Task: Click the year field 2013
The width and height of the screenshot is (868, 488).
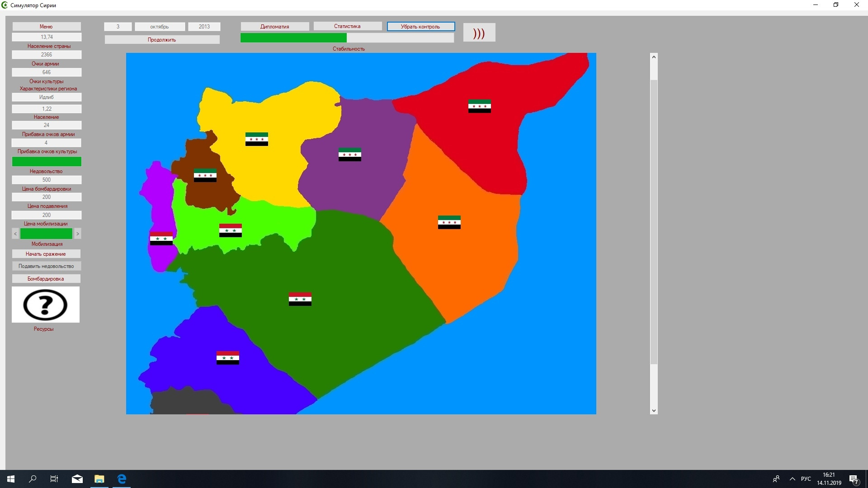Action: coord(204,27)
